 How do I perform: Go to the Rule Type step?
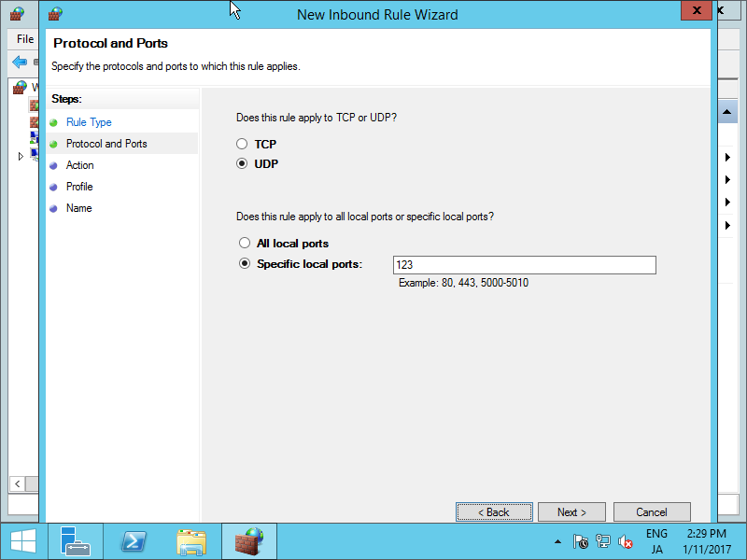click(x=89, y=122)
